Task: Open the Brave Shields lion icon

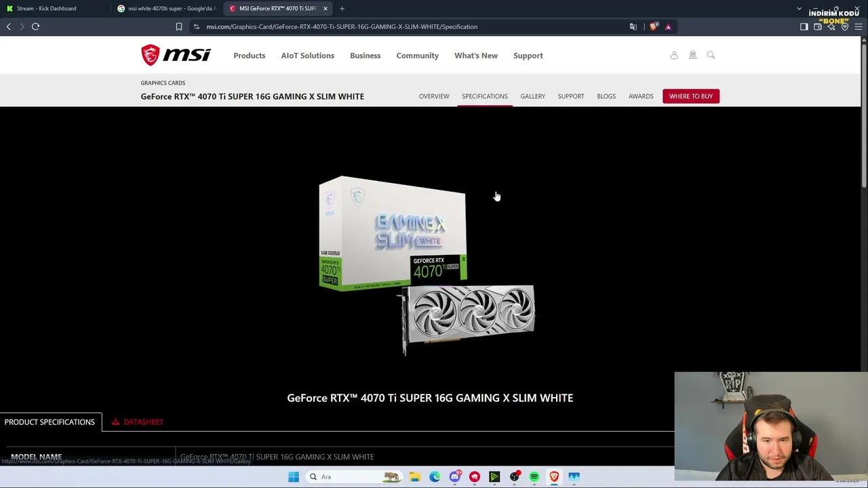Action: tap(654, 26)
